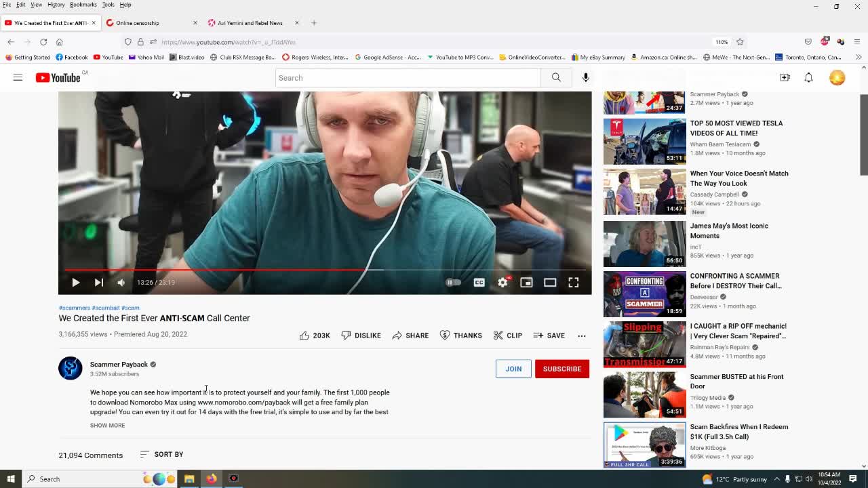
Task: Open the Scammer Payback channel name
Action: [119, 365]
